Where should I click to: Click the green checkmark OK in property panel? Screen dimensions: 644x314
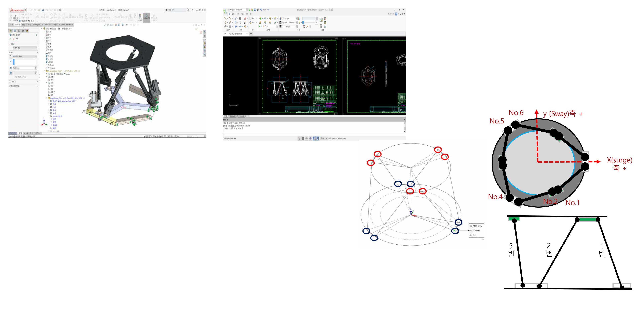(x=10, y=39)
